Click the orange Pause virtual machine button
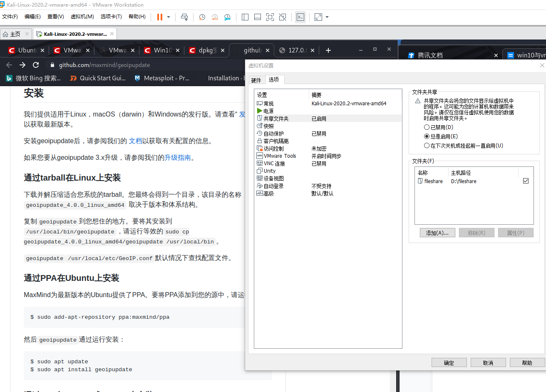546x392 pixels. coord(160,17)
